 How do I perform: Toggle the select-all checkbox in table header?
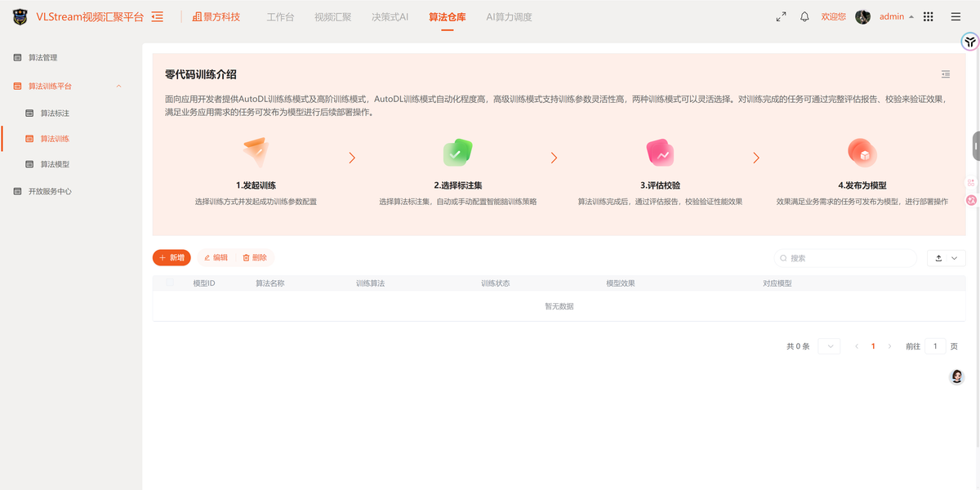pyautogui.click(x=170, y=283)
